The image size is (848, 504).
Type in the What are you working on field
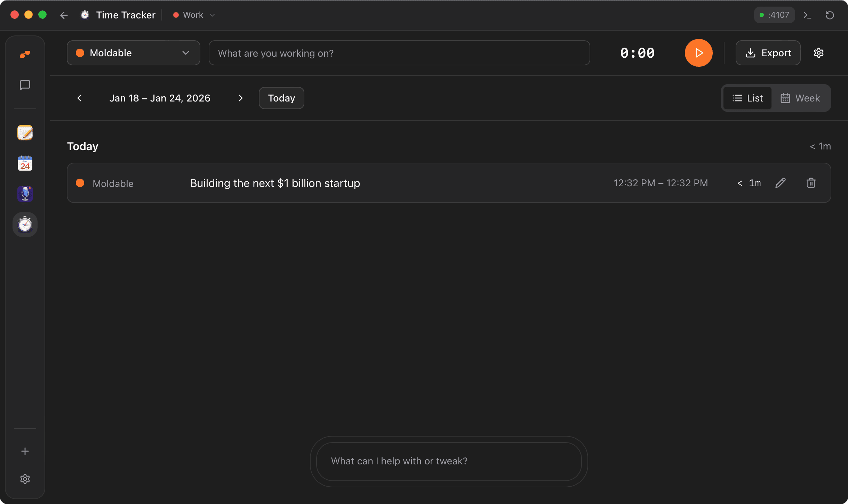pyautogui.click(x=399, y=53)
